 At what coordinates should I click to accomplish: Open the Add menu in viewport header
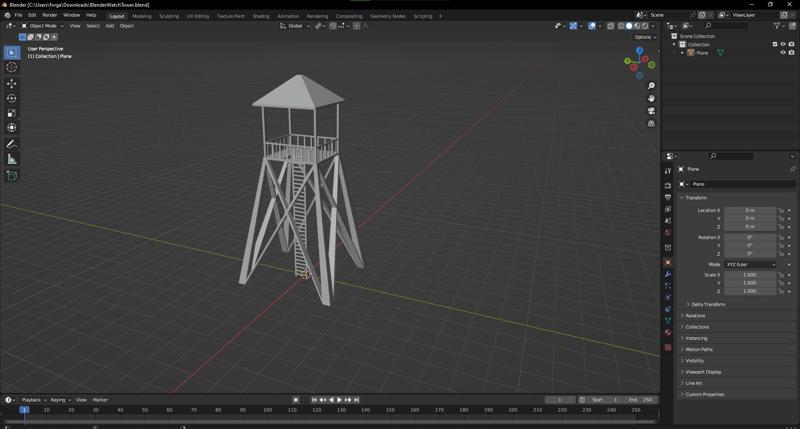click(110, 26)
